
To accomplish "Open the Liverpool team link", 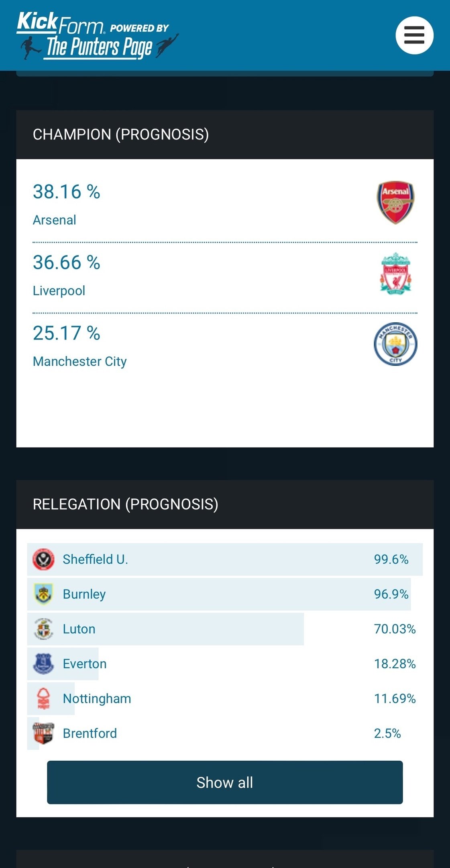I will coord(59,291).
